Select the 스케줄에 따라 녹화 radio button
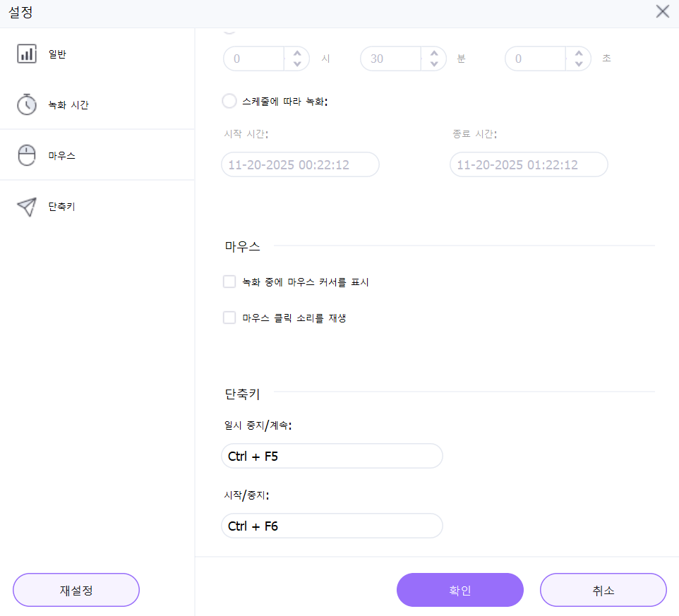The height and width of the screenshot is (616, 679). 229,101
